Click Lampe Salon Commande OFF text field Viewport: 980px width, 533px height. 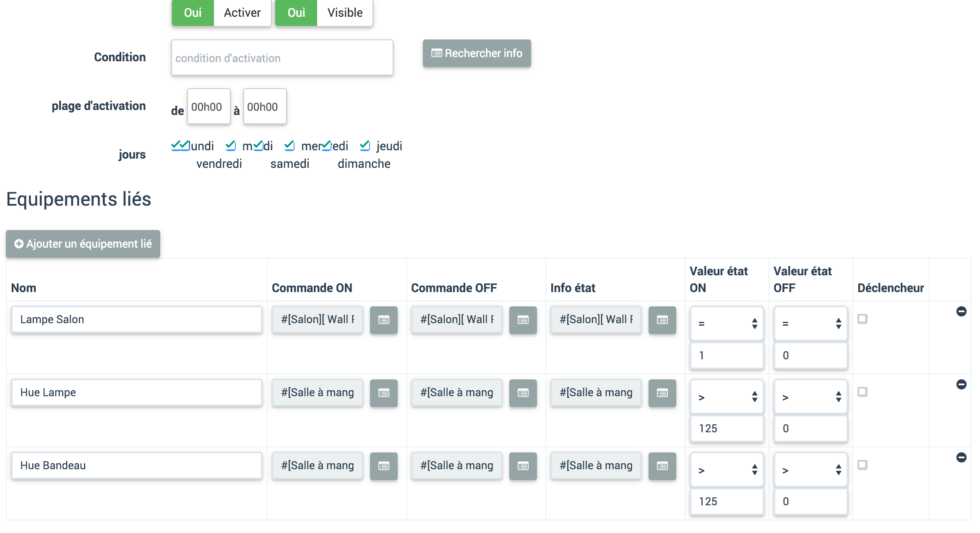pyautogui.click(x=457, y=320)
